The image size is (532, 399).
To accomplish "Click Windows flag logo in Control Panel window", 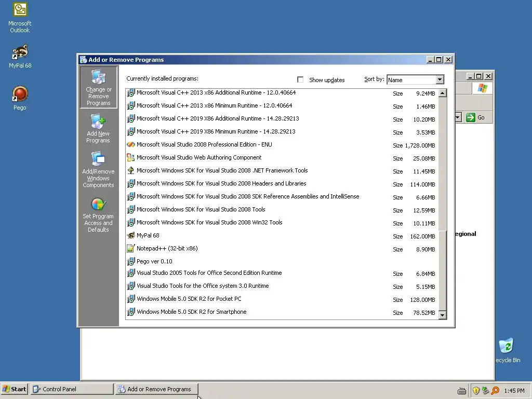I will (x=482, y=88).
